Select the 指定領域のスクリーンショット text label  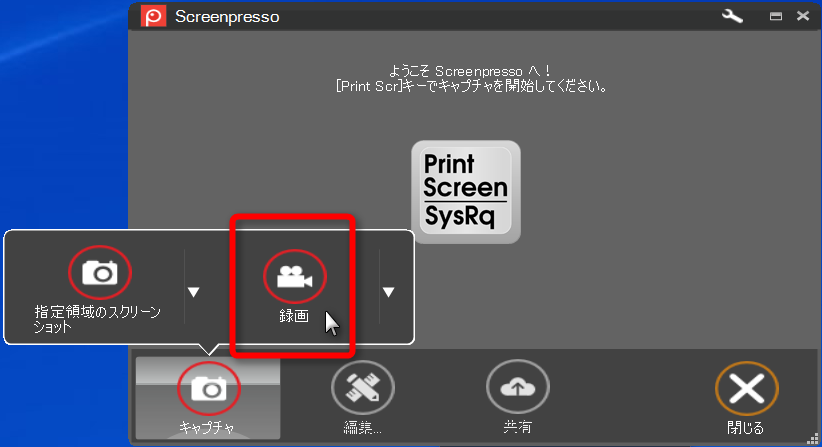point(96,319)
